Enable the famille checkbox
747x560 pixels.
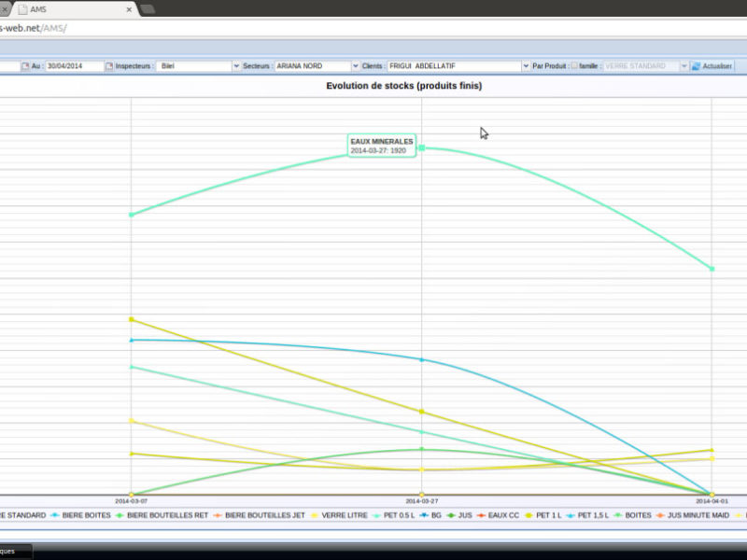573,66
